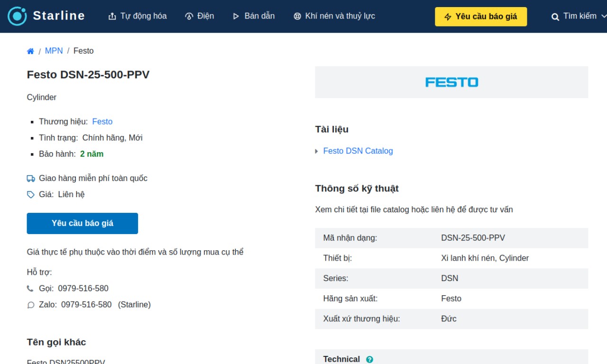Expand the Festo DSN Catalog arrow
This screenshot has height=364, width=607.
pos(317,151)
